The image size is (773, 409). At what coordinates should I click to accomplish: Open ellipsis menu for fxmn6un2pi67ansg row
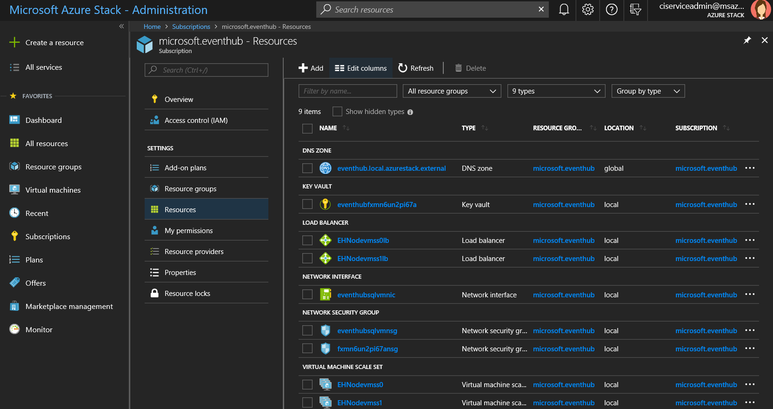pyautogui.click(x=750, y=349)
